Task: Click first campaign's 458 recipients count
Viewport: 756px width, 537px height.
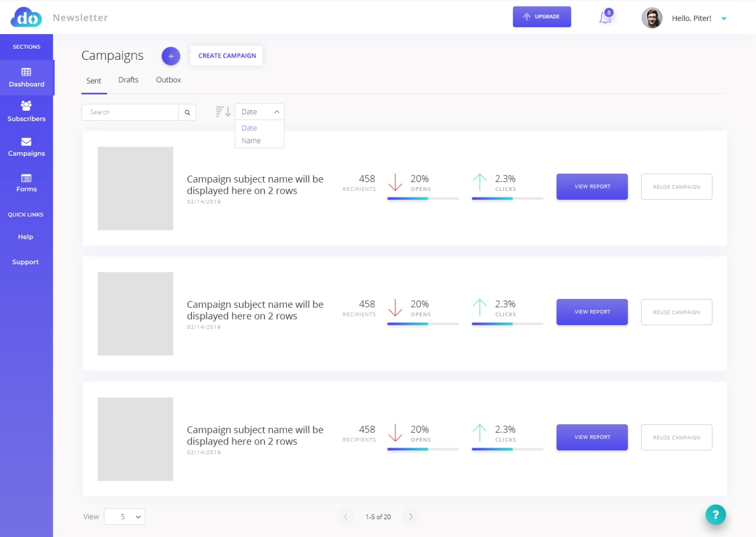Action: (x=367, y=179)
